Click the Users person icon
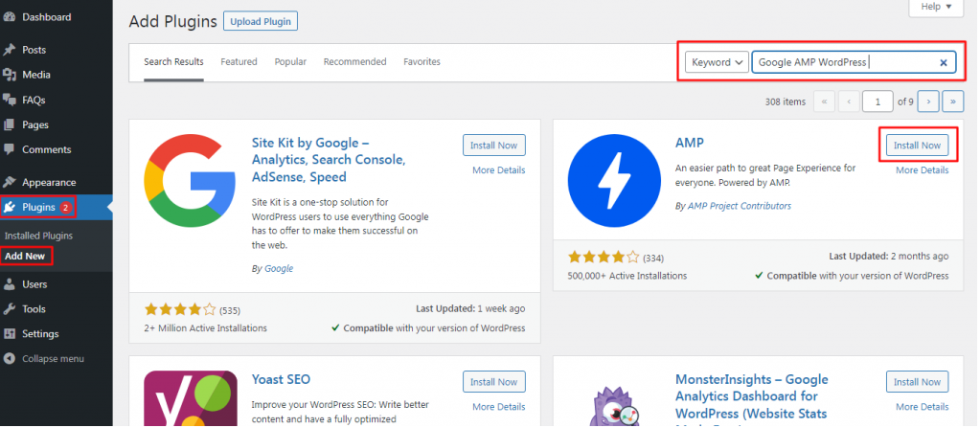The width and height of the screenshot is (980, 428). click(x=10, y=284)
